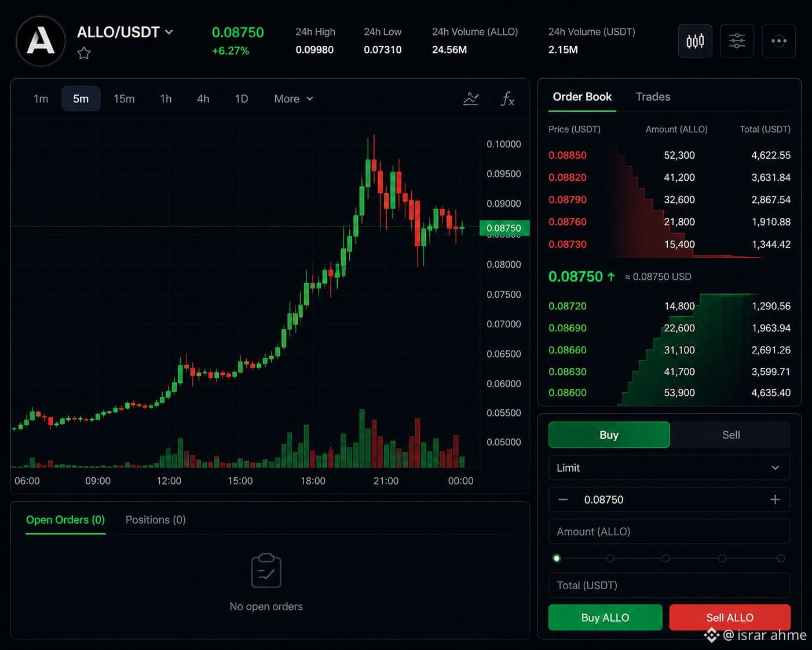Set the amount slider to its middle stop

666,558
